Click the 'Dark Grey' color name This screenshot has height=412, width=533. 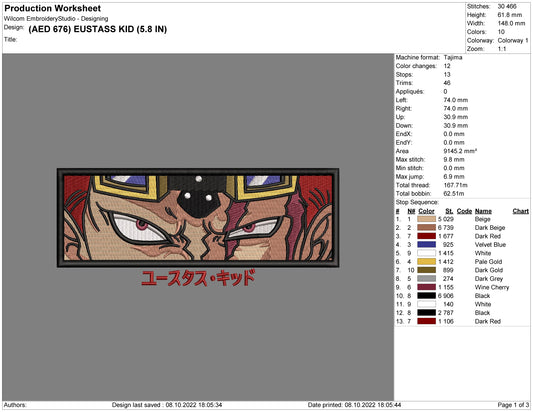click(488, 279)
